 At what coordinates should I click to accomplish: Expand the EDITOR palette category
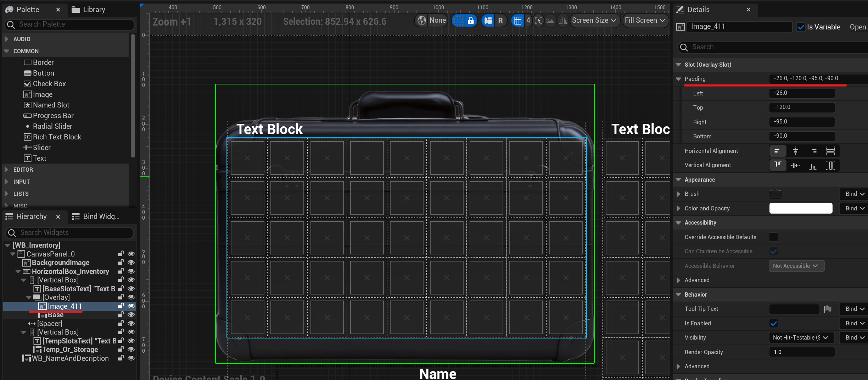[x=6, y=170]
